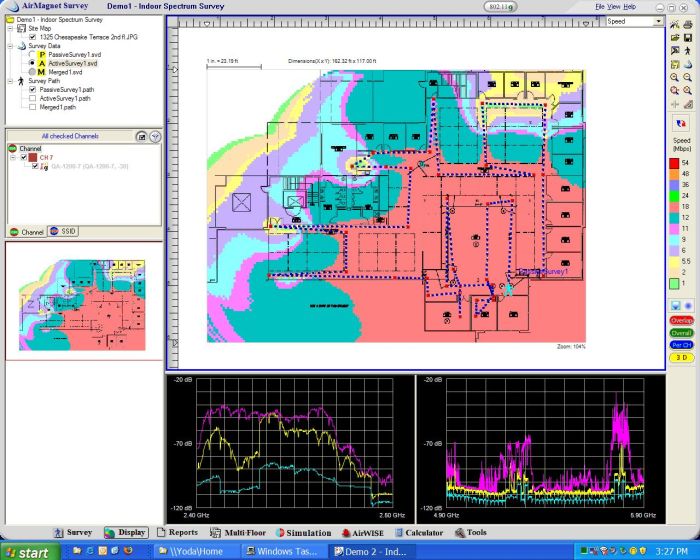
Task: Collapse the CH 7 channel node
Action: click(13, 157)
